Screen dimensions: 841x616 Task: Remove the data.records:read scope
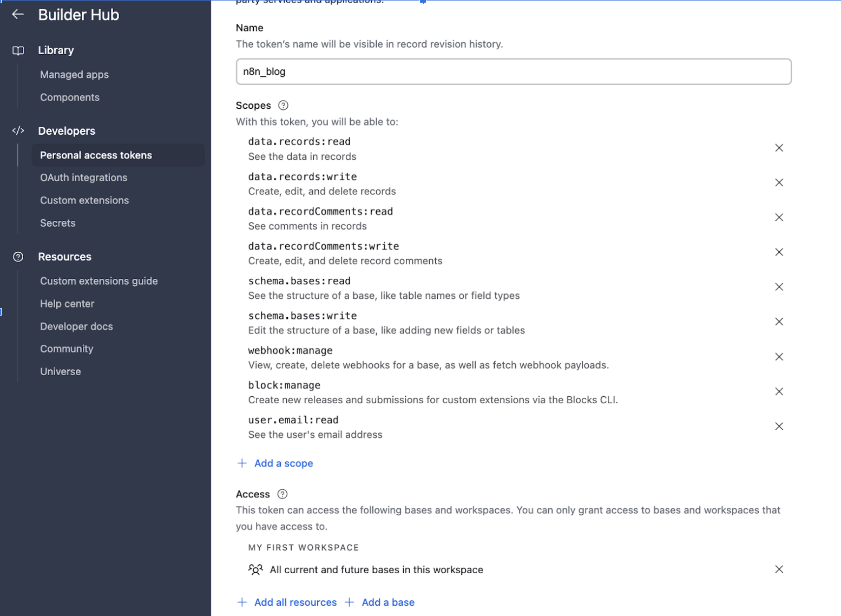(x=779, y=148)
